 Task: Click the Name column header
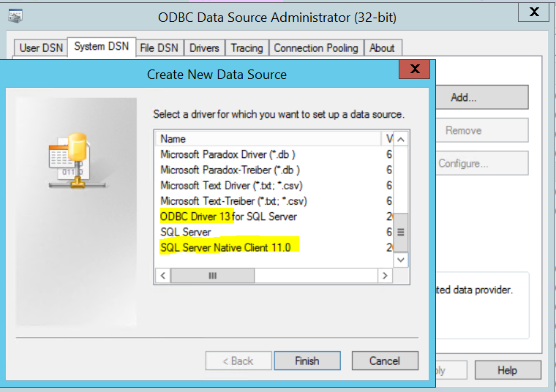click(268, 139)
